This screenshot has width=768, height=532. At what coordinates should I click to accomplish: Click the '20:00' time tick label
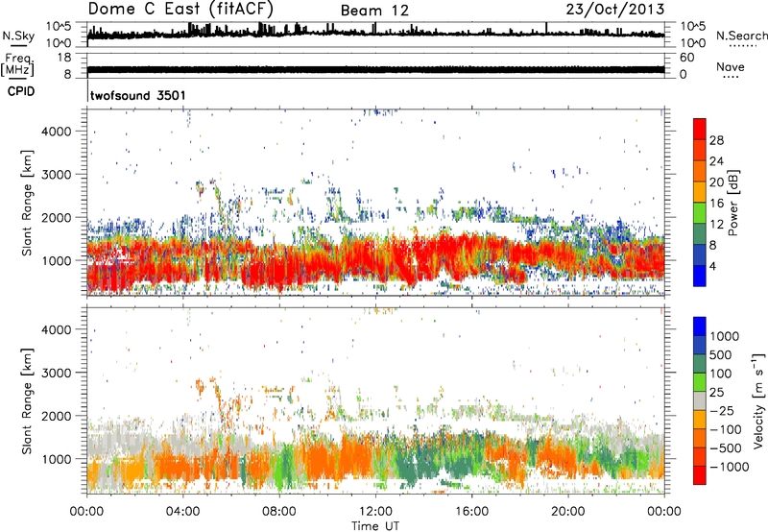(567, 512)
